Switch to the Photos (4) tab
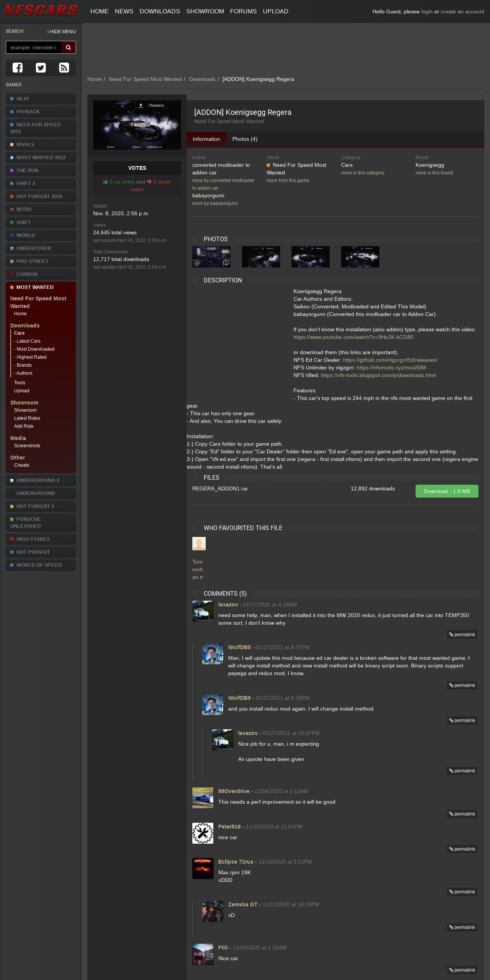This screenshot has height=980, width=490. coord(245,139)
